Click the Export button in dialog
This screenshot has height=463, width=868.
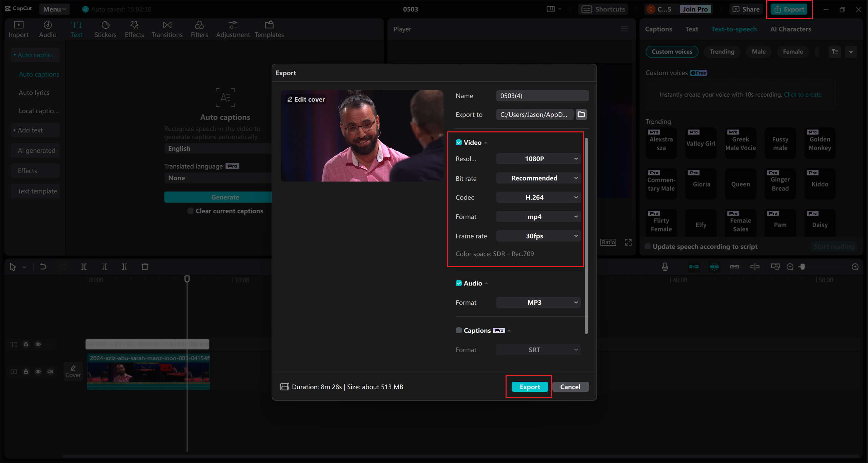click(x=530, y=387)
